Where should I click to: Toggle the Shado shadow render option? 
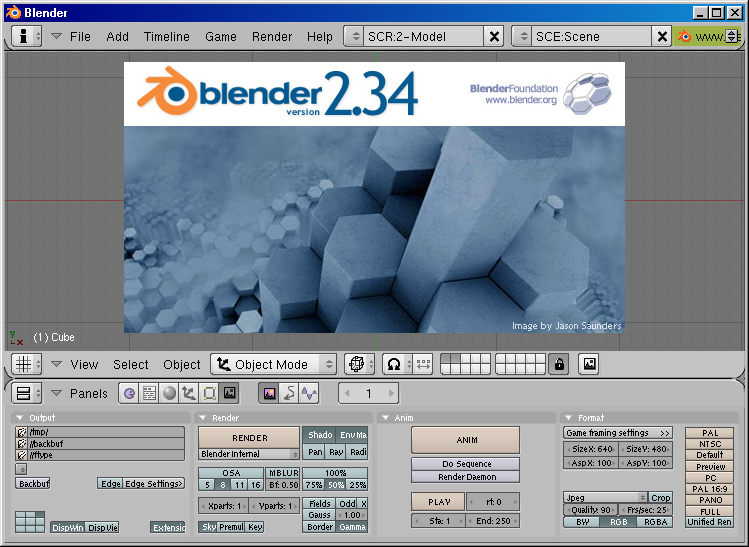pyautogui.click(x=320, y=435)
